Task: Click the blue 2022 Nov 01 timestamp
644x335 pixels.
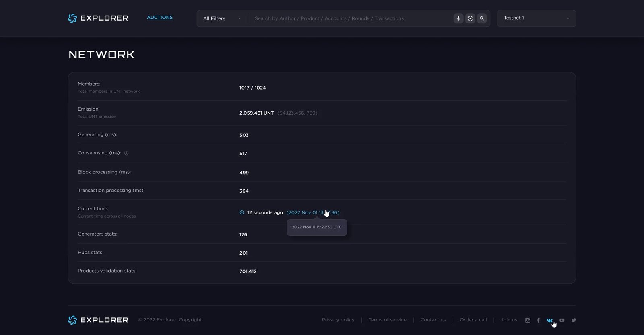Action: click(313, 212)
